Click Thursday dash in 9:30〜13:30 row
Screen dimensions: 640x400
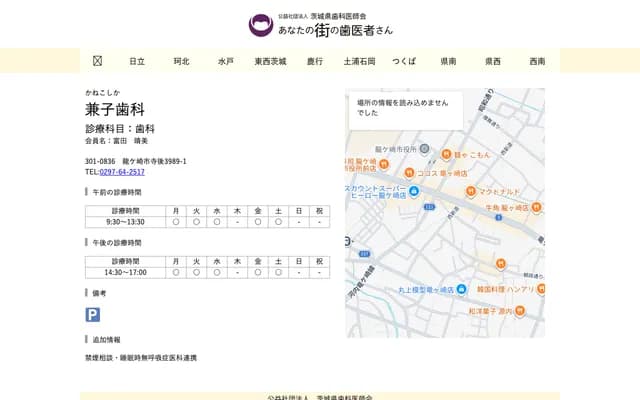(x=238, y=222)
